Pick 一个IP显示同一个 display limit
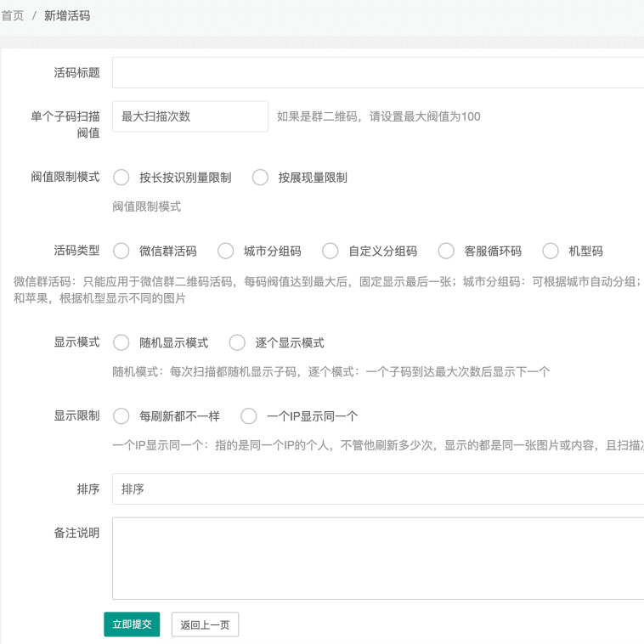Screen dimensions: 644x644 249,416
